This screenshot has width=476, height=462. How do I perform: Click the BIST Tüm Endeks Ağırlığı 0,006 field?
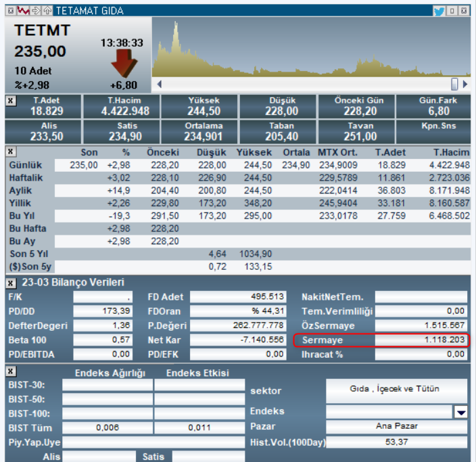[x=108, y=428]
